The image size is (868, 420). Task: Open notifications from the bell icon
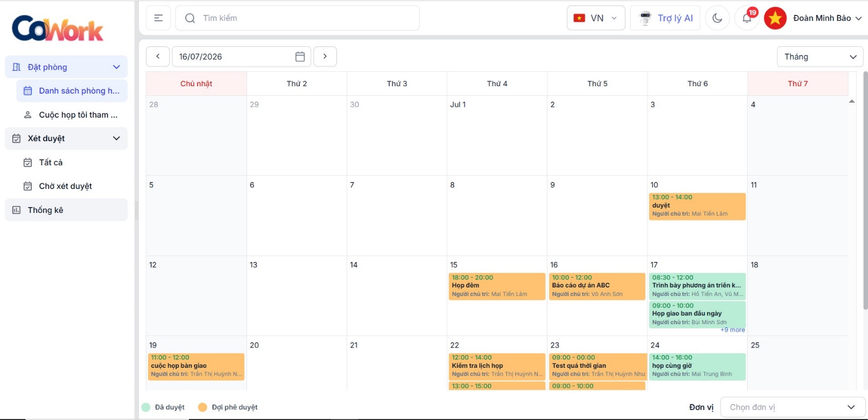point(747,18)
